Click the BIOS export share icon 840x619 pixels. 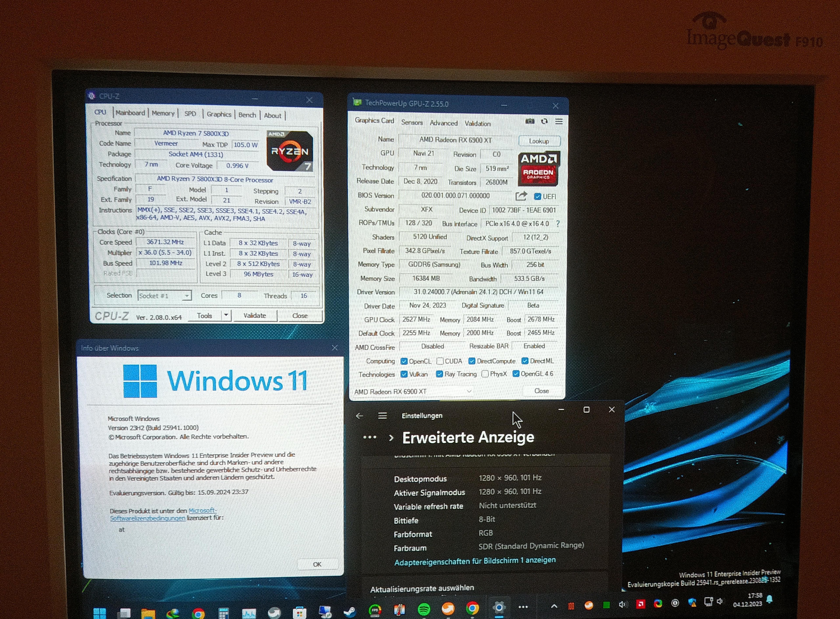pyautogui.click(x=521, y=196)
